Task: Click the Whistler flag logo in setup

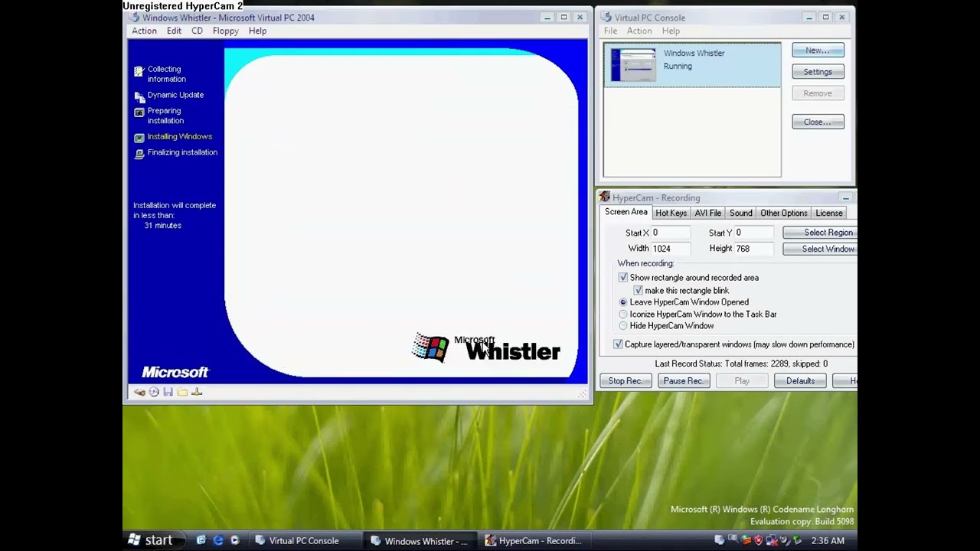Action: pos(430,347)
